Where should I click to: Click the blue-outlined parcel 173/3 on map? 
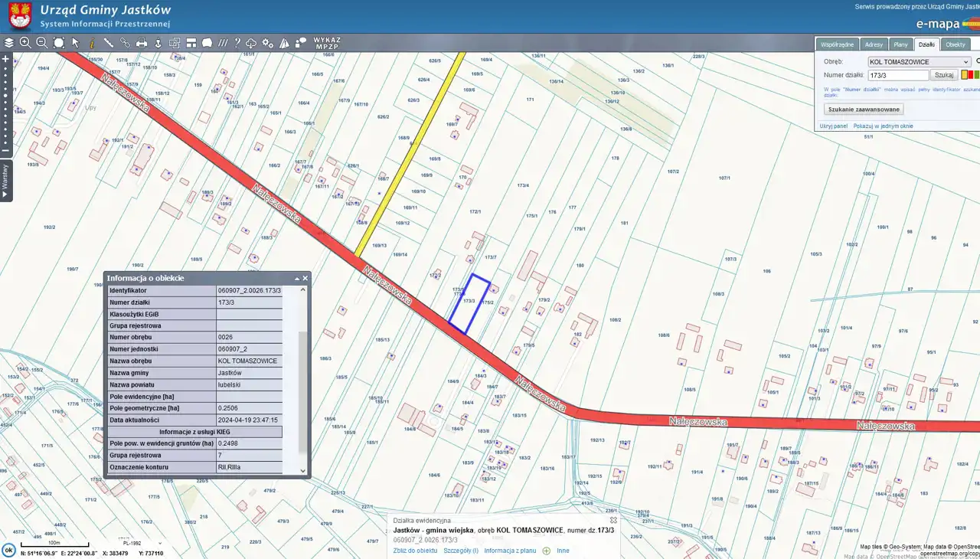click(469, 305)
